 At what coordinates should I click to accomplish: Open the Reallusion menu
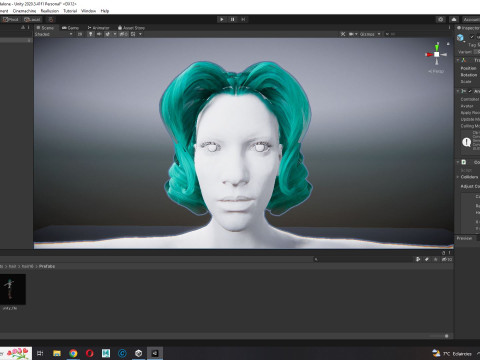coord(50,11)
